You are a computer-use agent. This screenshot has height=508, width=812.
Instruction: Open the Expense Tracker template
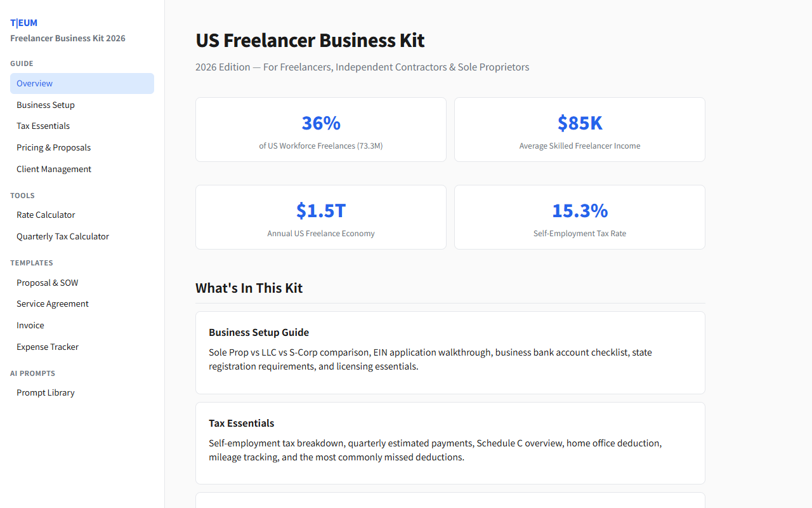pyautogui.click(x=47, y=347)
